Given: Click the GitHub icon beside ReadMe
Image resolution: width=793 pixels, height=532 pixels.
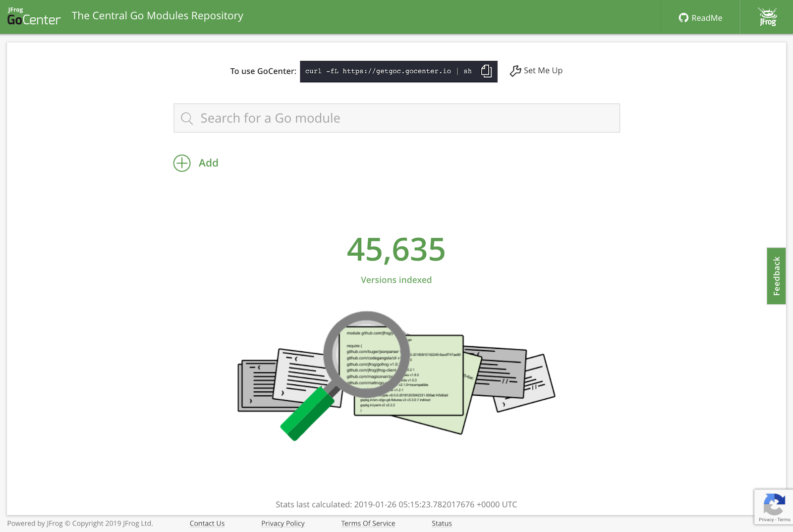Looking at the screenshot, I should click(x=683, y=18).
